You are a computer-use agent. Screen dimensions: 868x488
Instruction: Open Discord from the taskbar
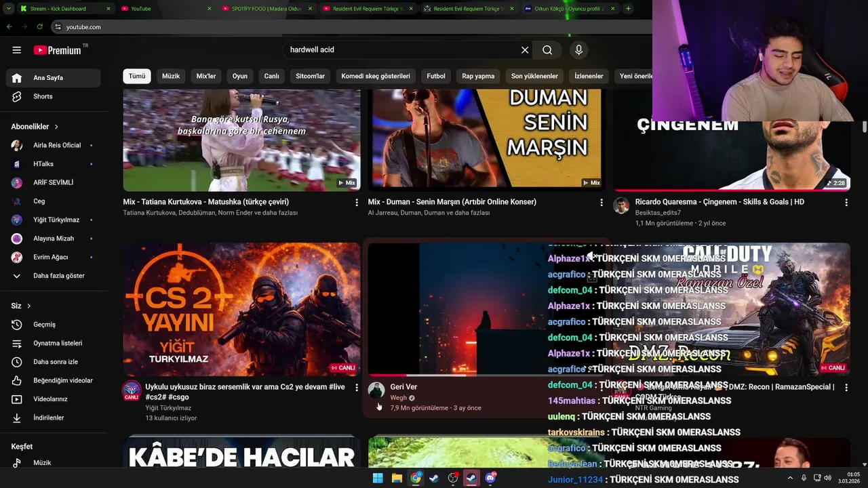coord(491,478)
